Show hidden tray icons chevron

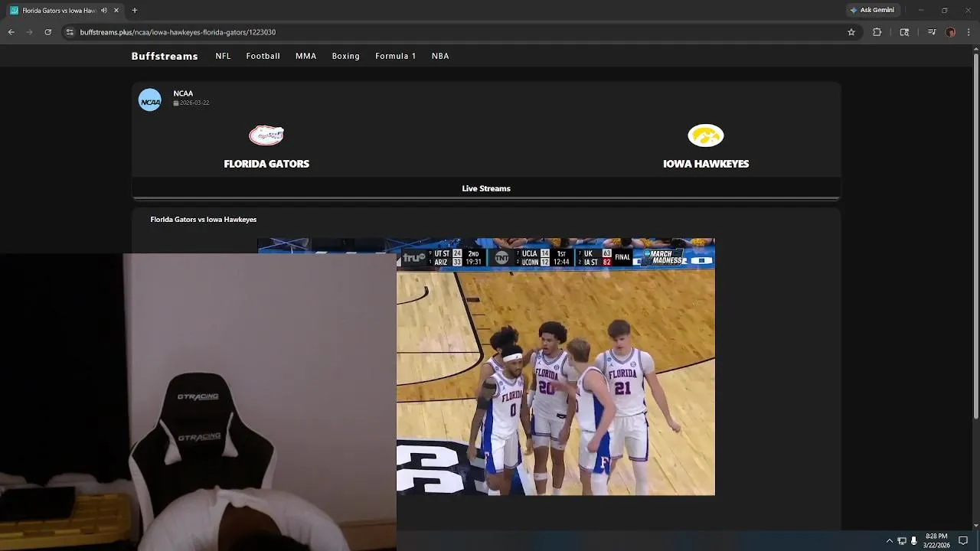(x=889, y=541)
